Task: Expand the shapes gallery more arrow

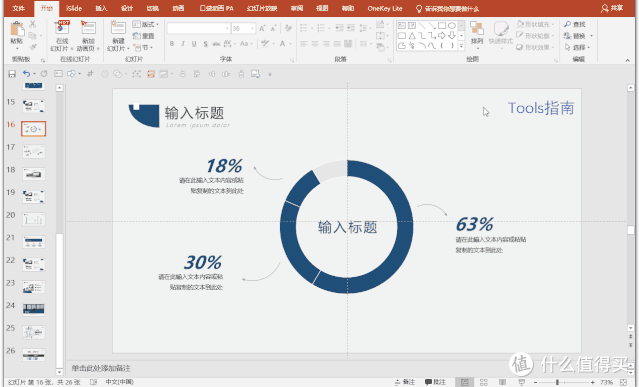Action: click(461, 46)
